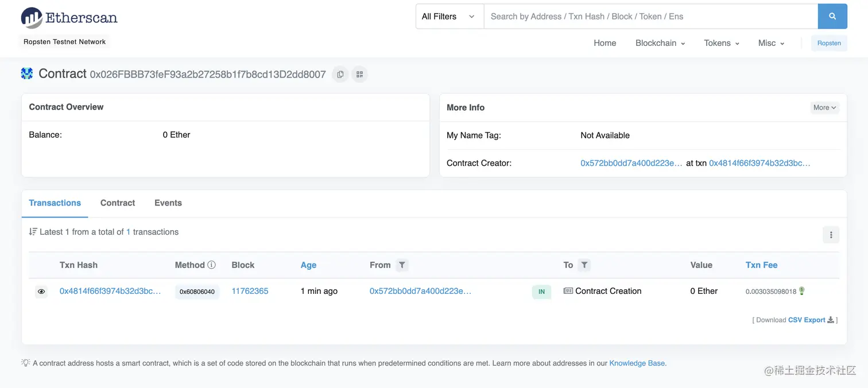This screenshot has width=868, height=388.
Task: Click the IN direction badge
Action: coord(541,292)
